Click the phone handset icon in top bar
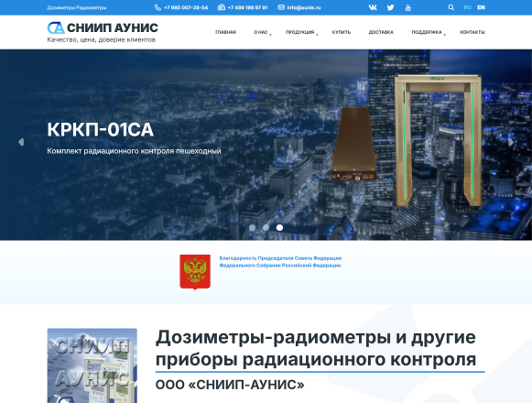 (x=157, y=7)
